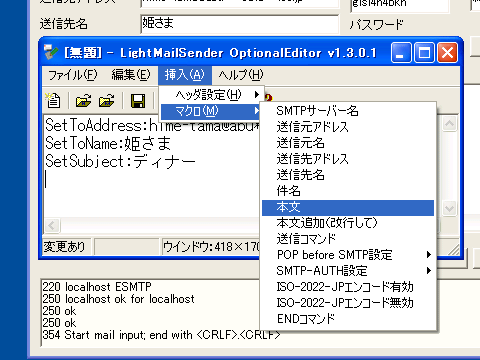Close the OptionalEditor window
Viewport: 480px width, 360px height.
point(447,53)
